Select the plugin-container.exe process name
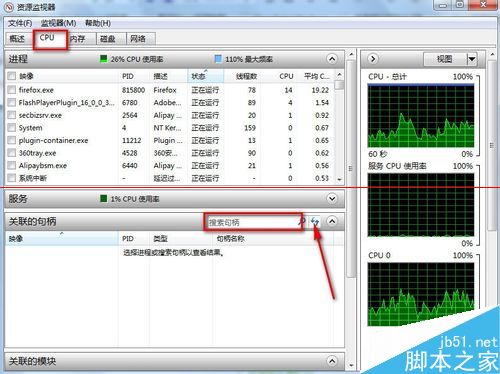This screenshot has height=374, width=500. (53, 140)
